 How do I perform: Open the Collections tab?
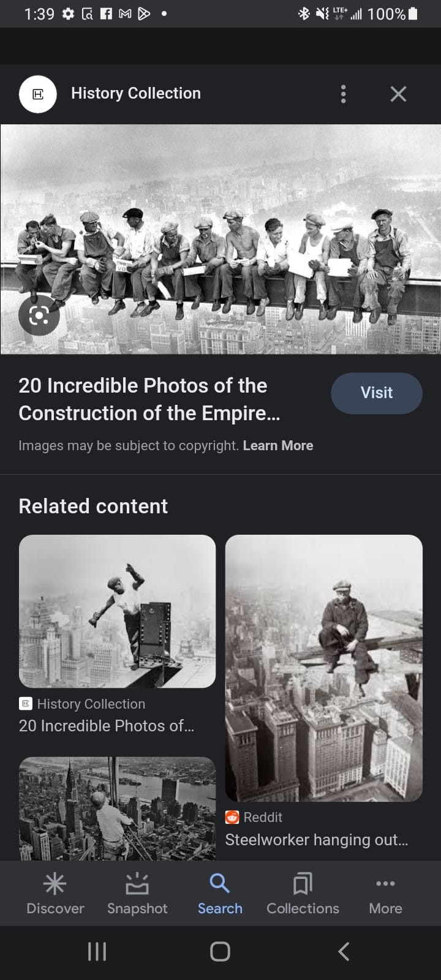pyautogui.click(x=303, y=894)
